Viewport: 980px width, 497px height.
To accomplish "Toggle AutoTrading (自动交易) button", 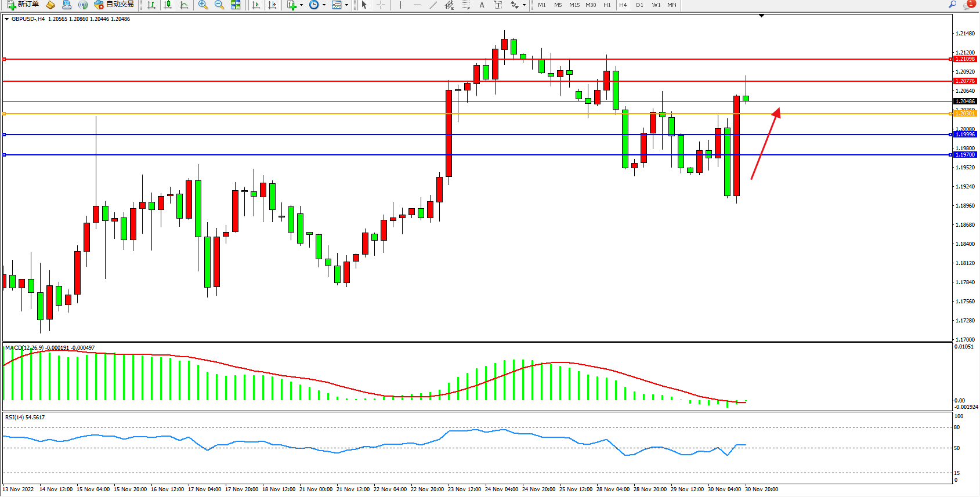I will [114, 5].
